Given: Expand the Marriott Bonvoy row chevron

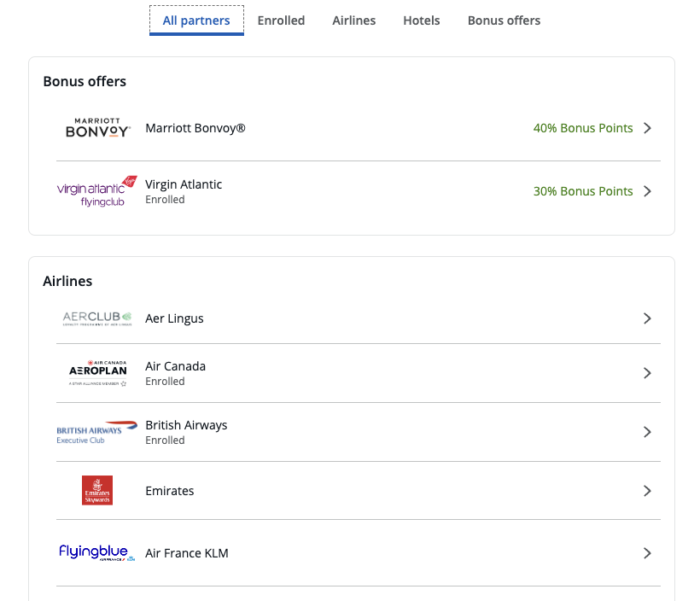Looking at the screenshot, I should (x=647, y=128).
